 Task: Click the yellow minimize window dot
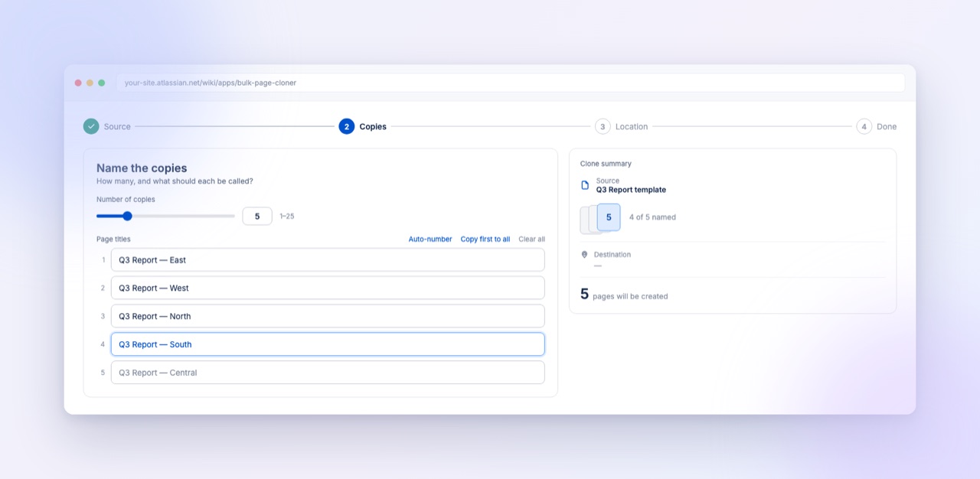pyautogui.click(x=90, y=83)
